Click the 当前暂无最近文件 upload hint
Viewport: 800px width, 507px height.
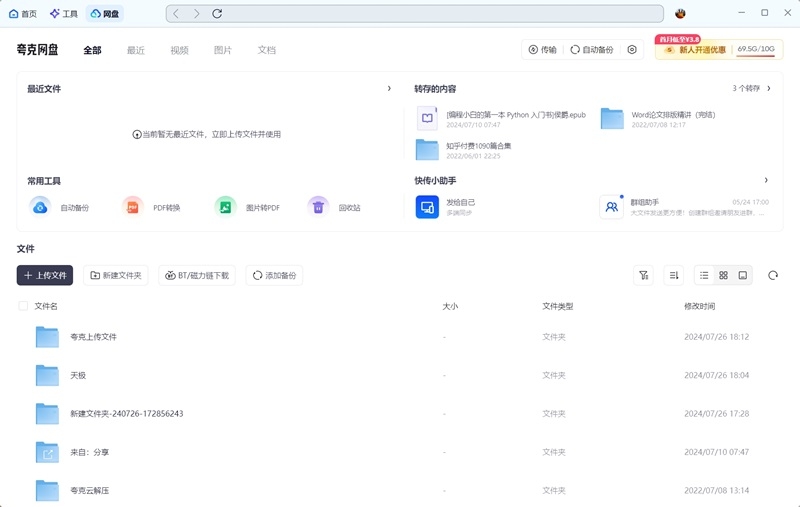(x=207, y=134)
